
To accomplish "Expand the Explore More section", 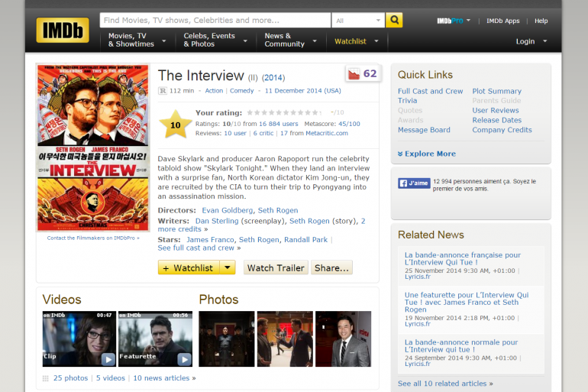I will pos(427,154).
